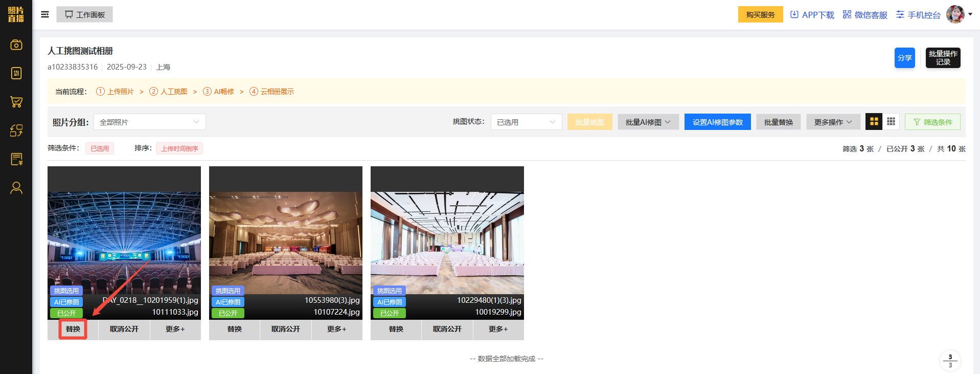Switch to small grid view
The width and height of the screenshot is (980, 374).
point(891,122)
